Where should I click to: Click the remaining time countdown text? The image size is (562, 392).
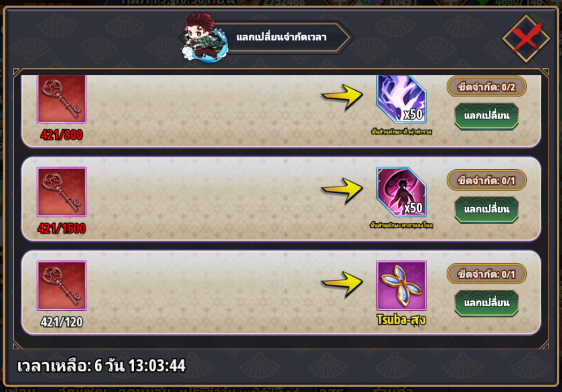click(101, 366)
